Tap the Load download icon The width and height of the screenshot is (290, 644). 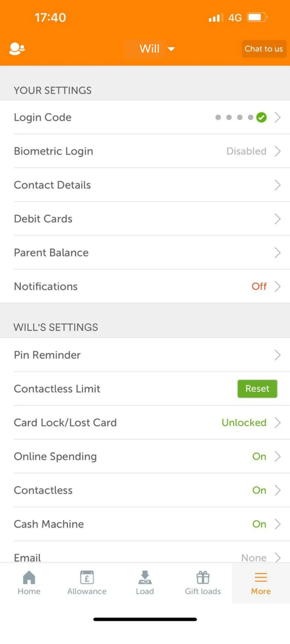coord(145,577)
